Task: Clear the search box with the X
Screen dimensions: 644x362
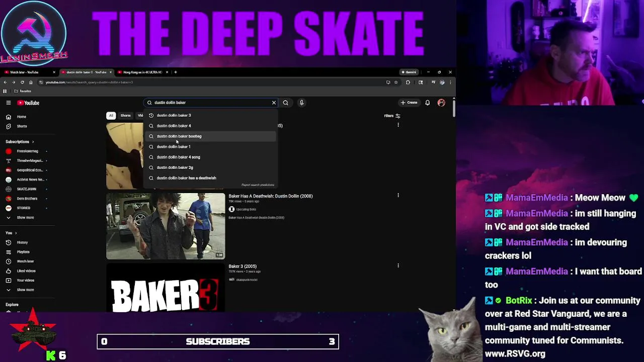Action: click(x=274, y=103)
